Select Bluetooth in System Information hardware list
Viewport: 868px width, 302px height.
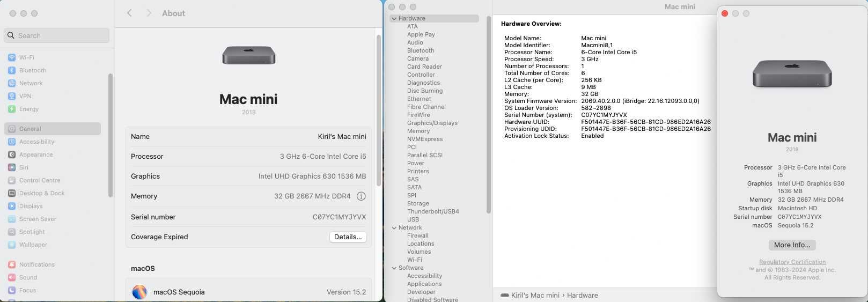tap(421, 50)
